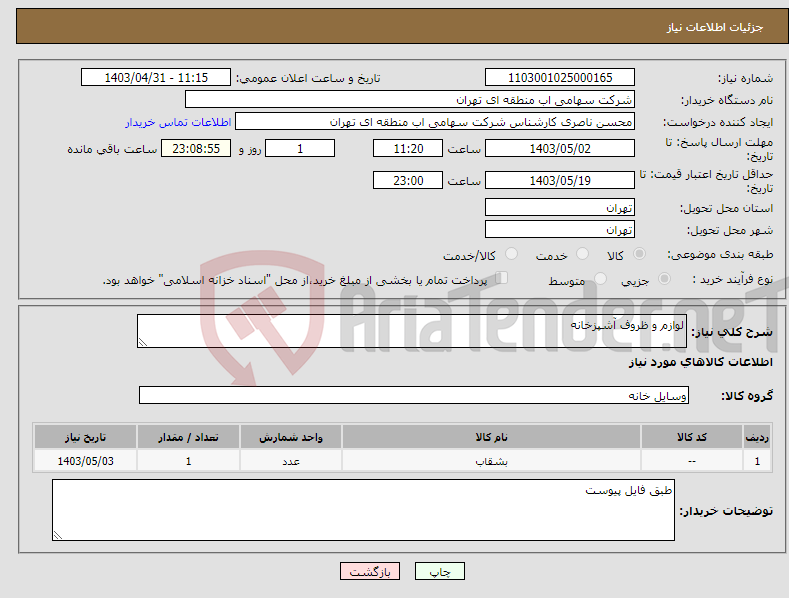Click the price validity date 1403/05/19
The image size is (789, 598).
click(560, 180)
